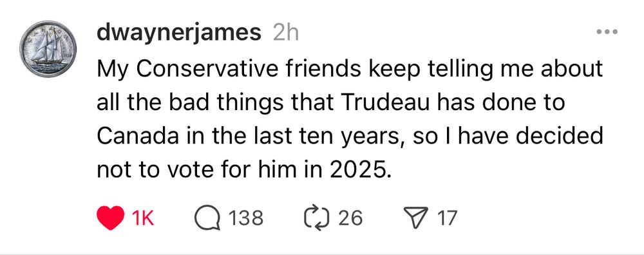This screenshot has height=255, width=644.
Task: Click the 17 shares number
Action: (x=447, y=218)
